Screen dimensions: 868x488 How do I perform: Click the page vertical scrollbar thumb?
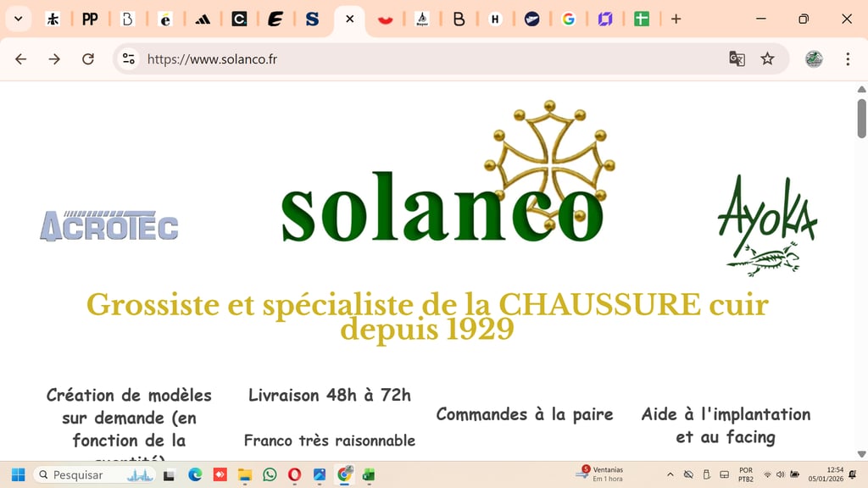[861, 119]
